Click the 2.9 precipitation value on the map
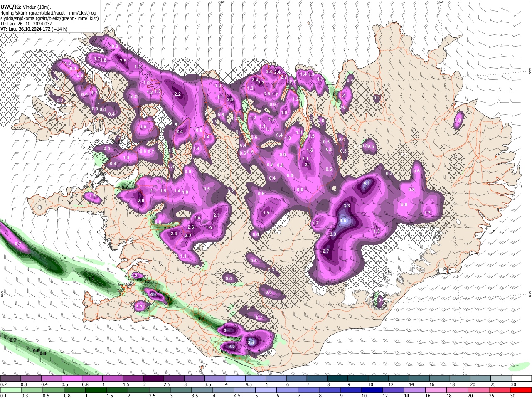 coord(230,100)
